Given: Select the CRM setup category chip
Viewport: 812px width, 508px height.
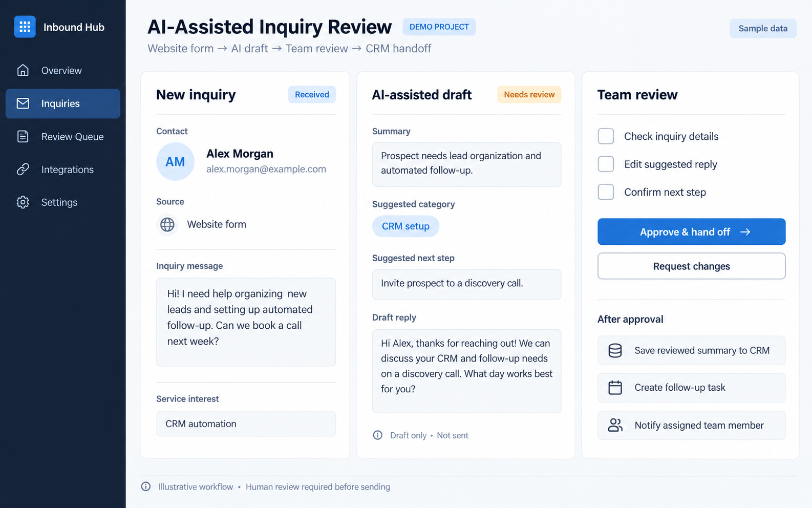Looking at the screenshot, I should coord(405,226).
